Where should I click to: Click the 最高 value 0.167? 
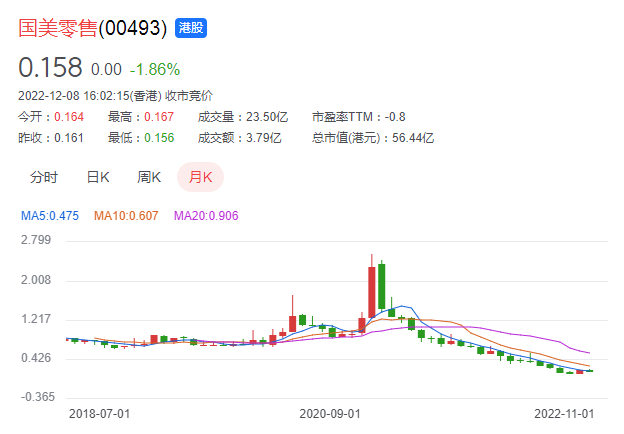(159, 117)
